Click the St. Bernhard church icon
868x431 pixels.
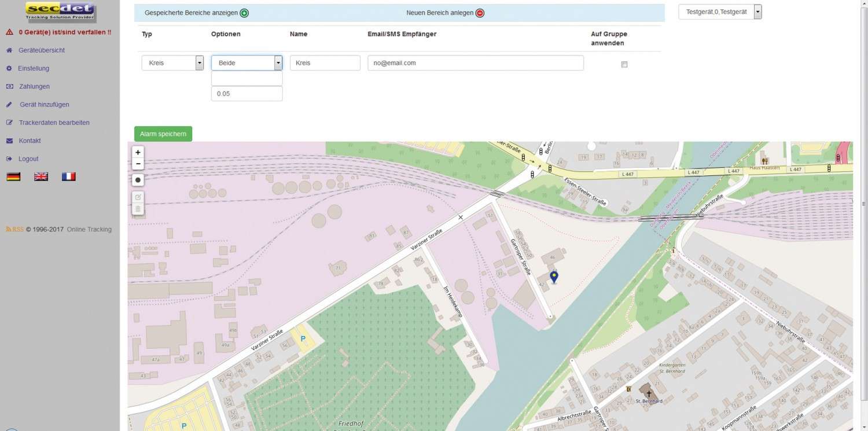coord(648,393)
